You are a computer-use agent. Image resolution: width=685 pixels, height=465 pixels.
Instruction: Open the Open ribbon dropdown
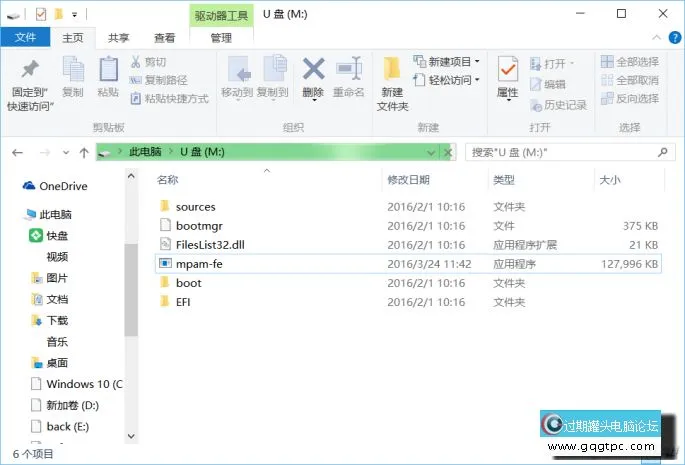[552, 64]
